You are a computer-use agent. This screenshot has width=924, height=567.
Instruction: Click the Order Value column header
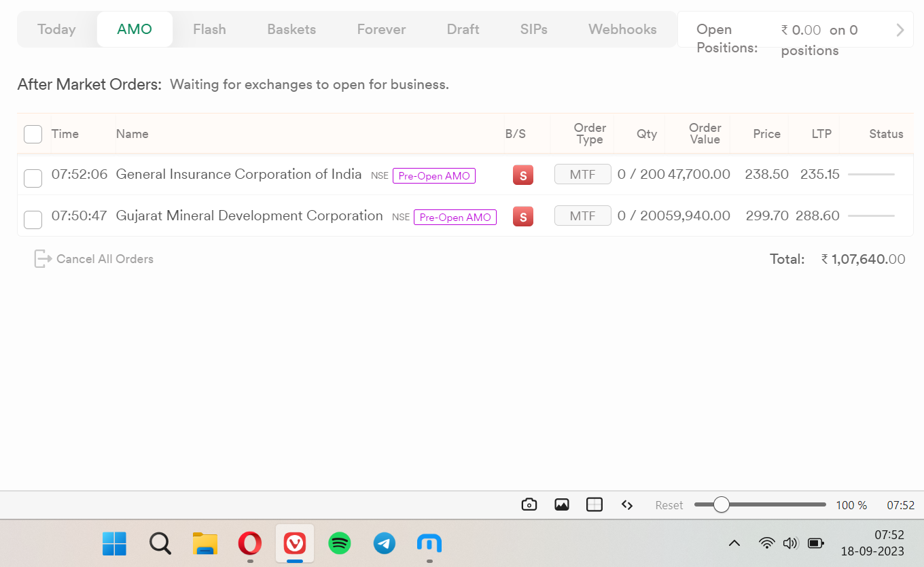point(705,134)
